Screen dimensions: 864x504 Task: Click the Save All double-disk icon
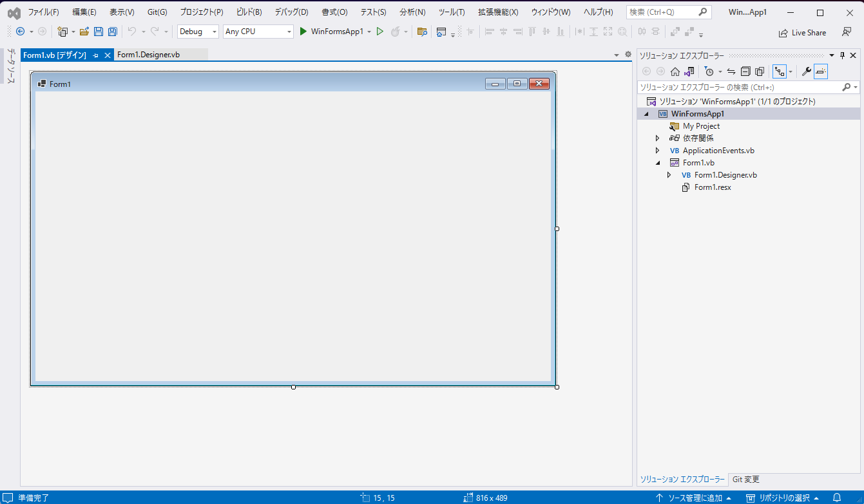coord(112,32)
